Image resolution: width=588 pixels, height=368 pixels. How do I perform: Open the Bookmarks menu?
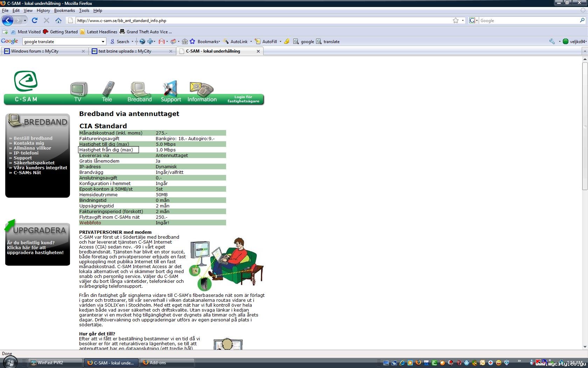point(64,11)
